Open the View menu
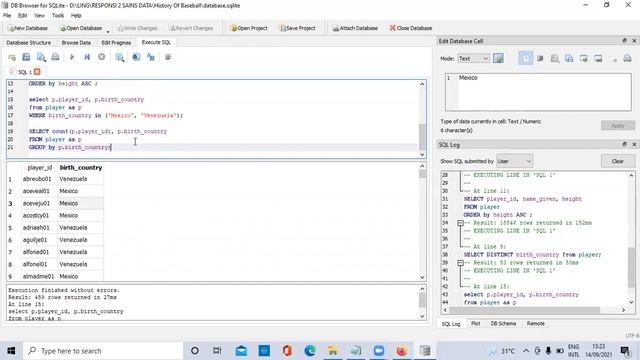This screenshot has width=640, height=360. coord(40,16)
